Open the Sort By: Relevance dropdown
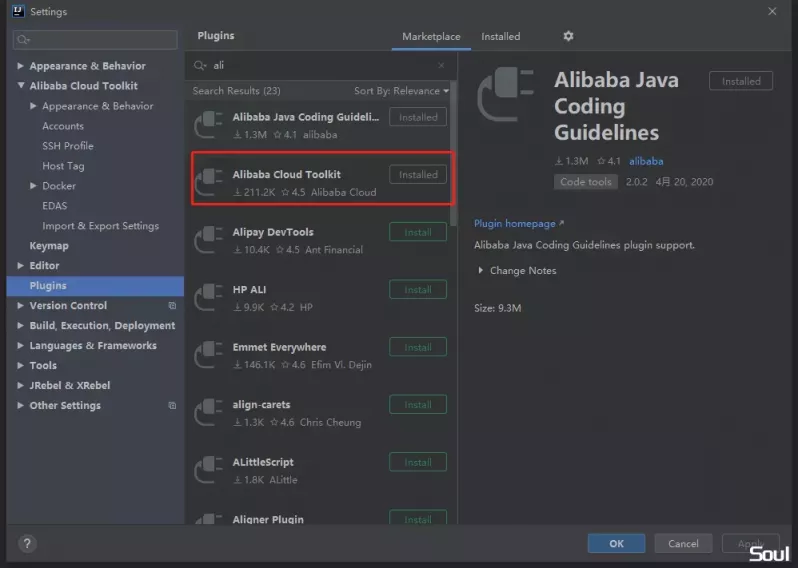Screen dimensions: 798x568 (x=402, y=91)
